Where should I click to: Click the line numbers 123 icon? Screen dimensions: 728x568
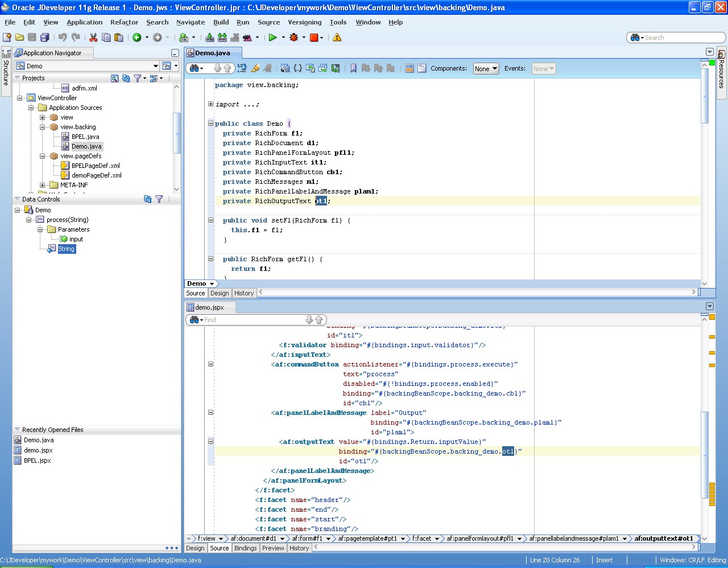pos(286,68)
